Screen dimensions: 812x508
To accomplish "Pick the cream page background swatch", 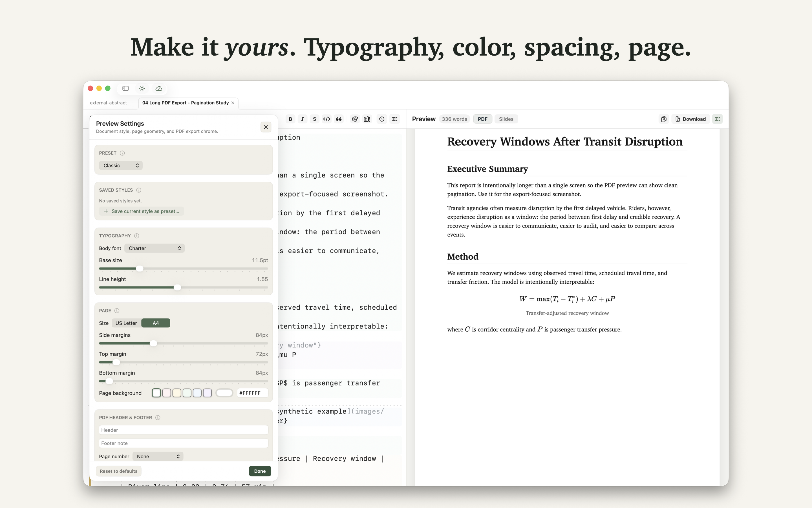I will [x=177, y=393].
